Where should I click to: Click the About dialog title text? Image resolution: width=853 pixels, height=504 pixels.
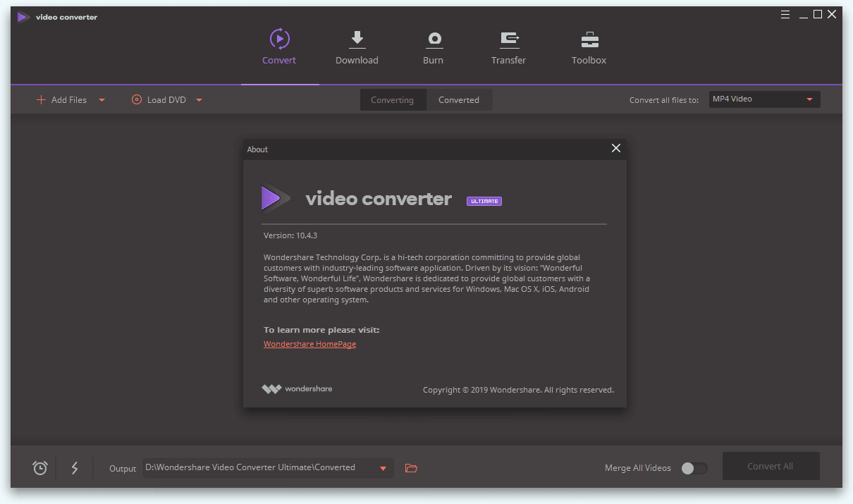click(257, 149)
